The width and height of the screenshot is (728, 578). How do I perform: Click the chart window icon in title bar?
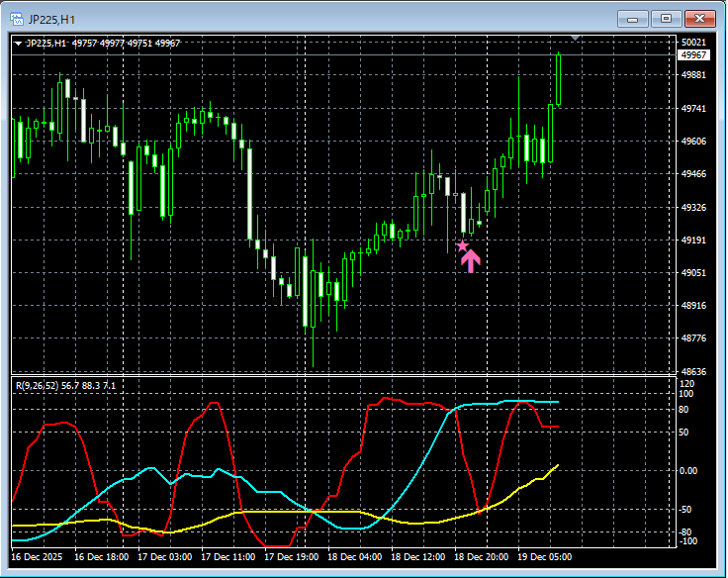[16, 17]
